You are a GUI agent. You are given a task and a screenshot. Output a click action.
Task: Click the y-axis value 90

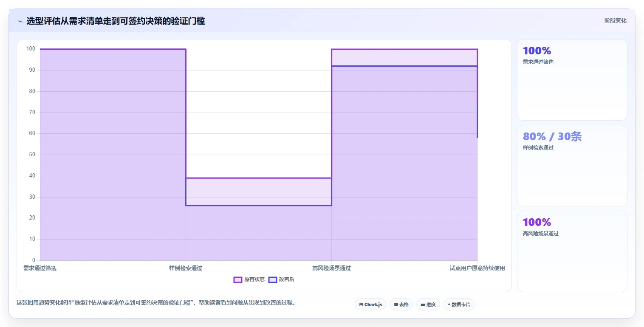click(32, 70)
